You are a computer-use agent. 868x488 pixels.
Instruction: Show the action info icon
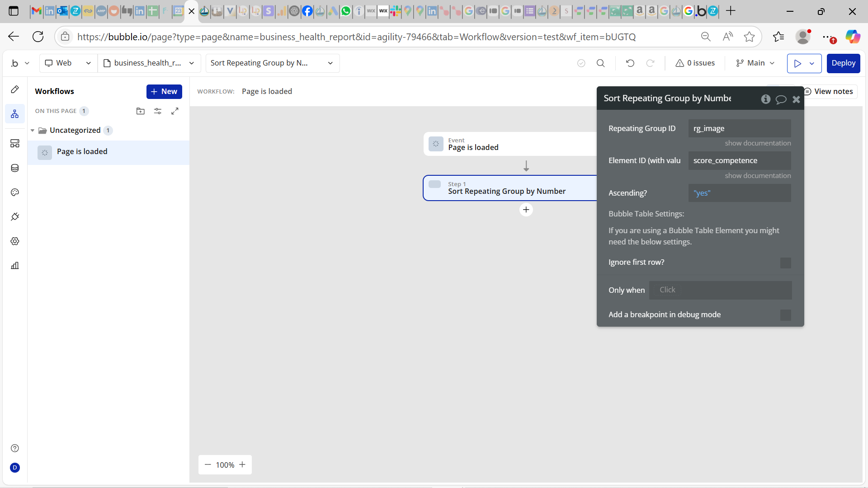[x=765, y=99]
